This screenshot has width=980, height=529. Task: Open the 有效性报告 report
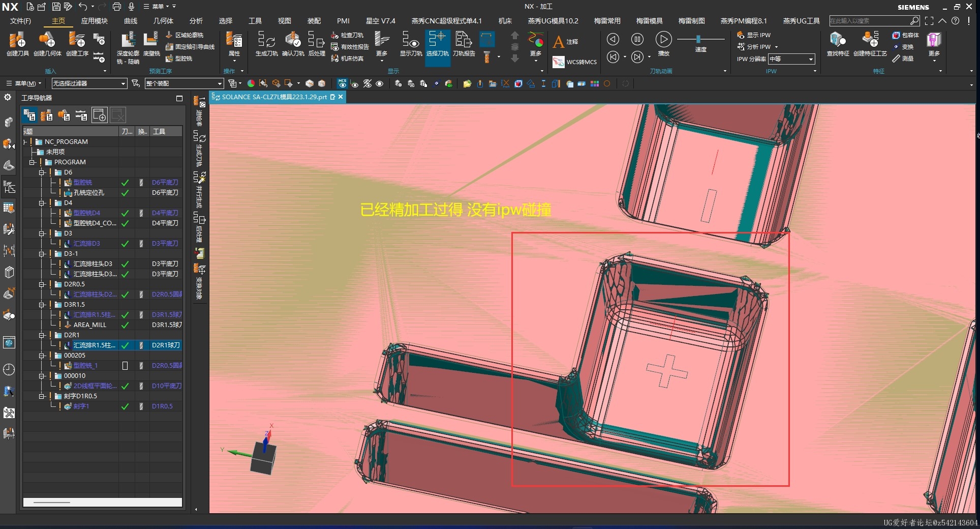tap(350, 47)
